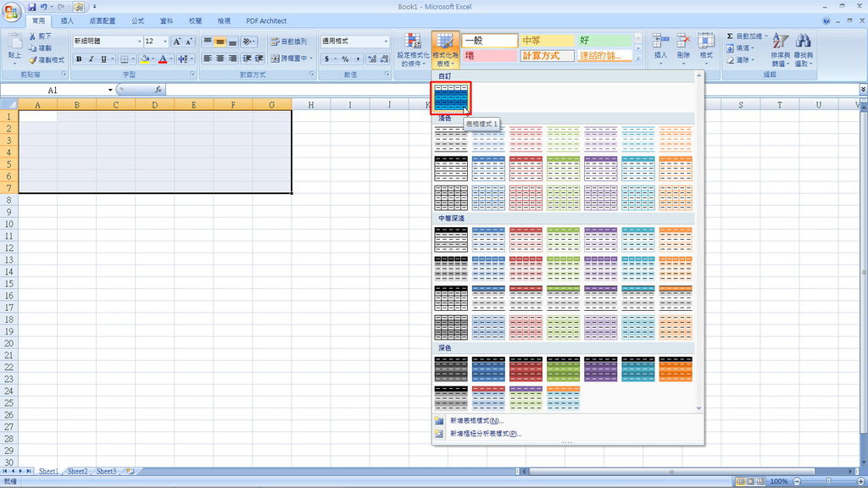Align text to the left
The width and height of the screenshot is (868, 488).
point(208,58)
